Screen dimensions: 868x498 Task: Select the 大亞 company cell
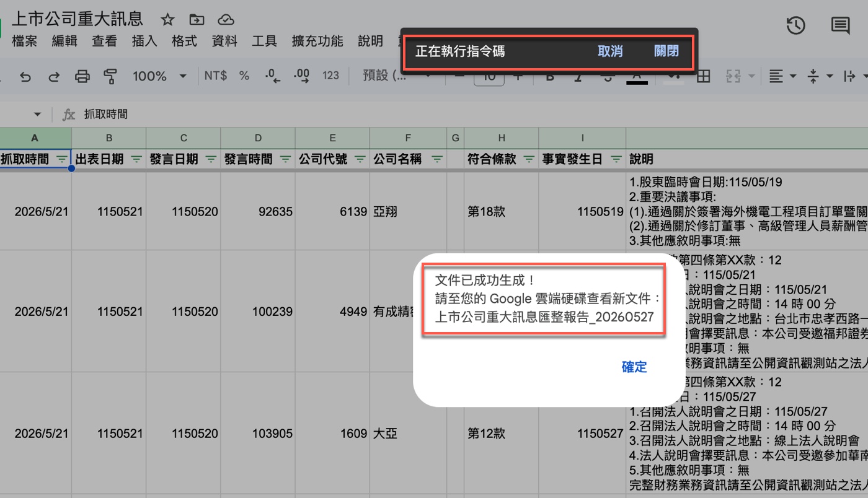pos(408,434)
